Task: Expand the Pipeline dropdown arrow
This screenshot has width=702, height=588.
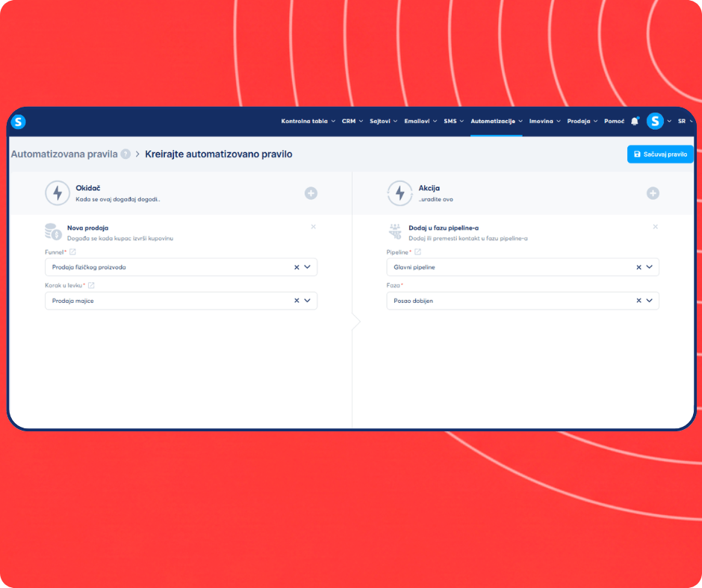Action: coord(650,267)
